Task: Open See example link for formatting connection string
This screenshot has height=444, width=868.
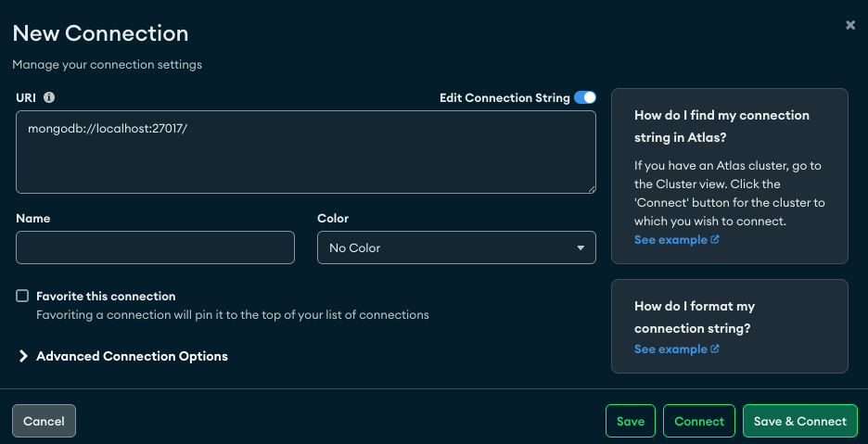Action: tap(670, 349)
